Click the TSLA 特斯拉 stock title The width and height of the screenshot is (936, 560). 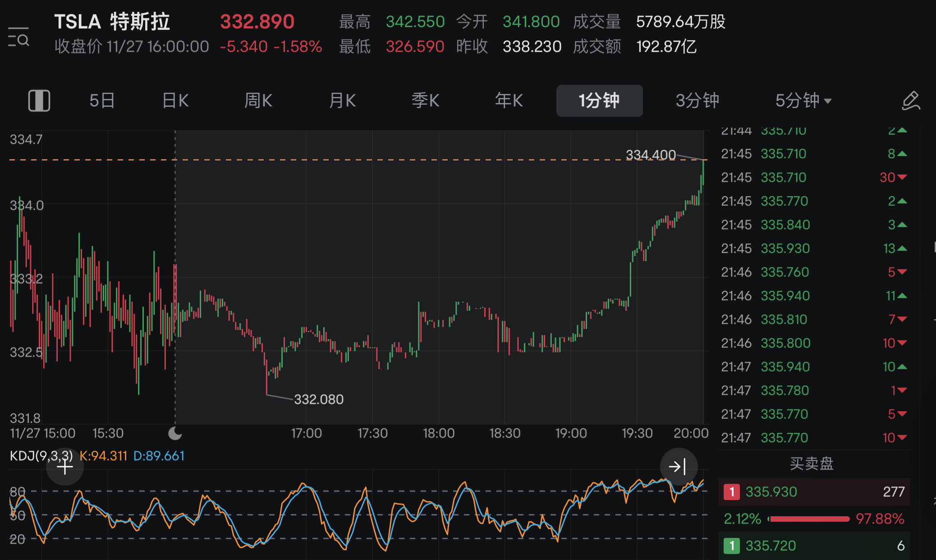112,22
